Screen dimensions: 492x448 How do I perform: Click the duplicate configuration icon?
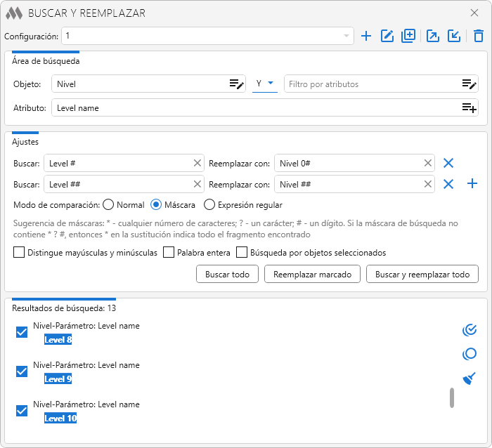pos(408,36)
